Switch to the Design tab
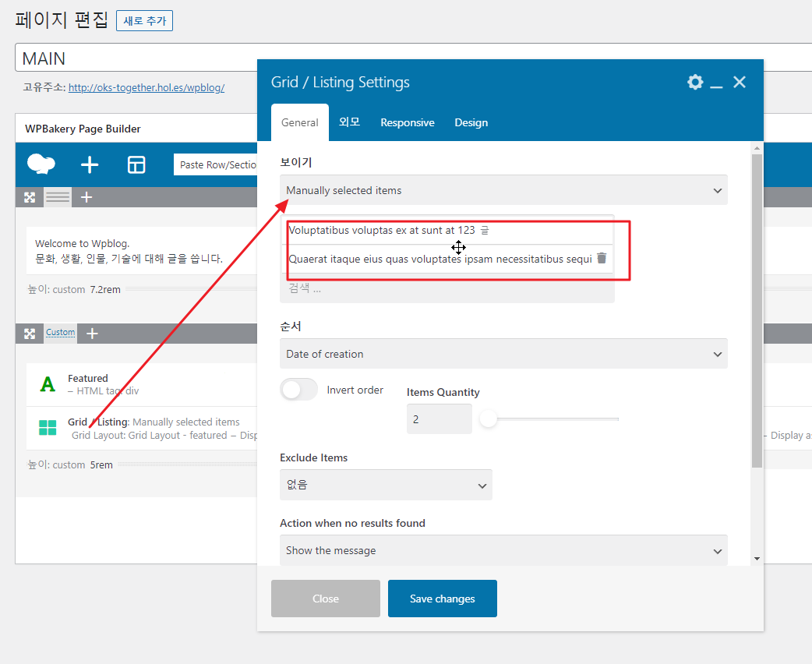812x664 pixels. pos(471,123)
